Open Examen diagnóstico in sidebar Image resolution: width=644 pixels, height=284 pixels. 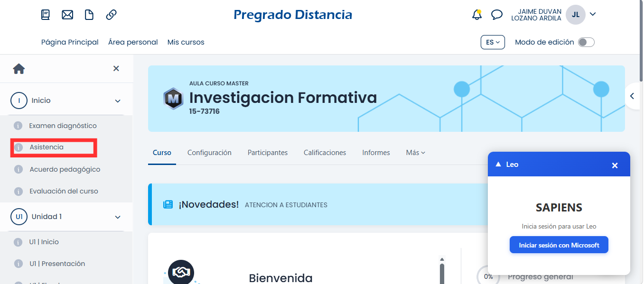[63, 126]
